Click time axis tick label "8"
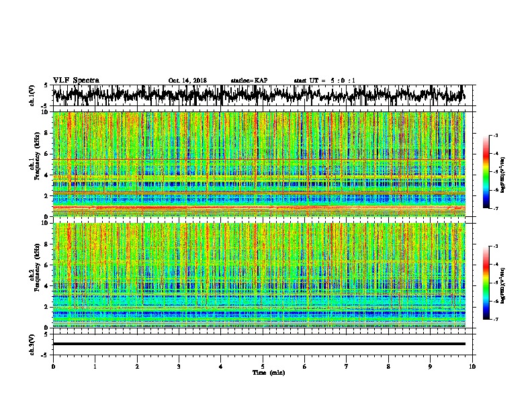532x411 pixels. coord(388,367)
